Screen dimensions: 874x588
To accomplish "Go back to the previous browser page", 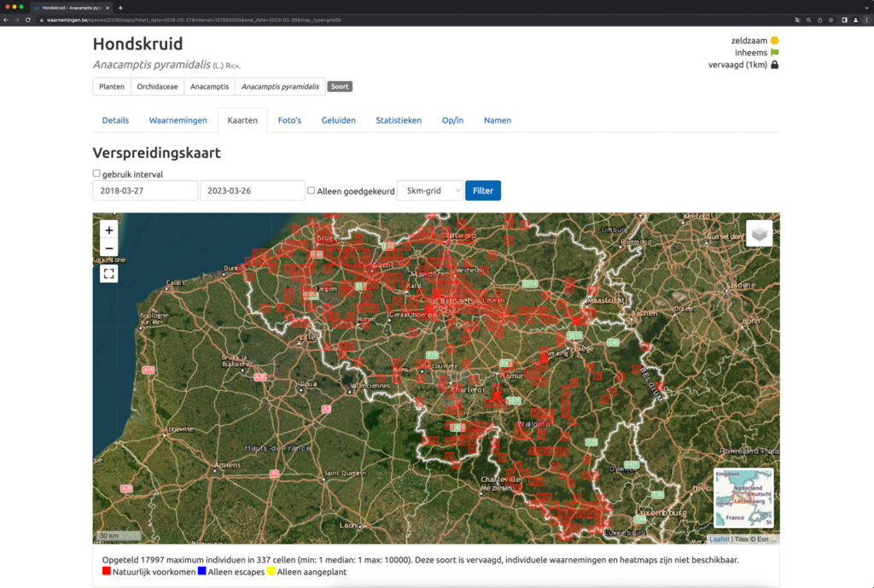I will coord(6,20).
